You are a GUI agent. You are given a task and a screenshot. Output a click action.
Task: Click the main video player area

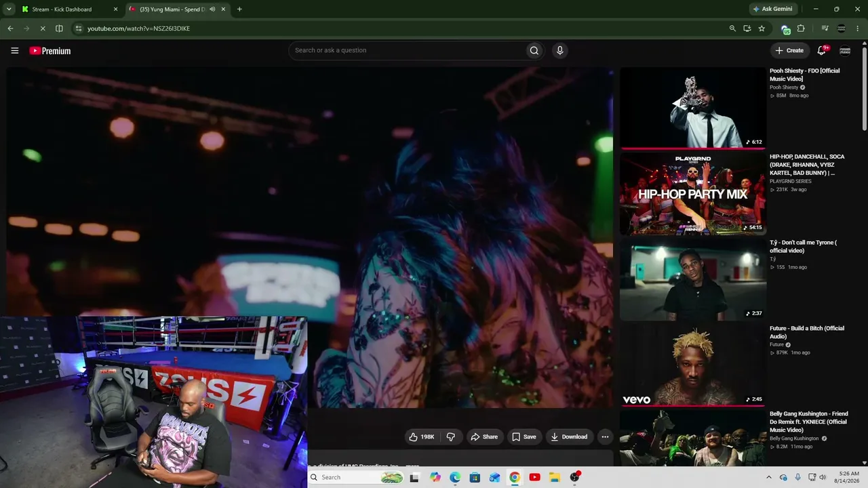click(310, 238)
